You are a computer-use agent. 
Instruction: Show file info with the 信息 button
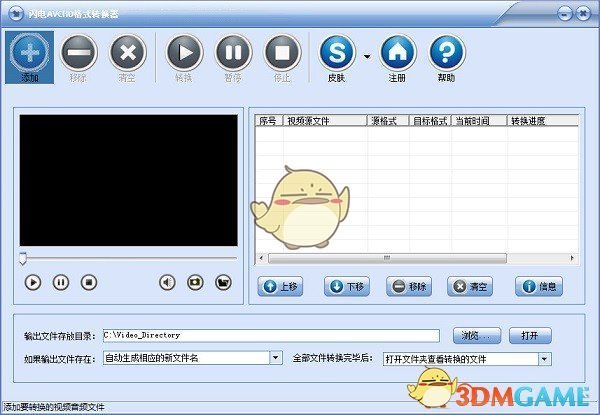[x=539, y=286]
